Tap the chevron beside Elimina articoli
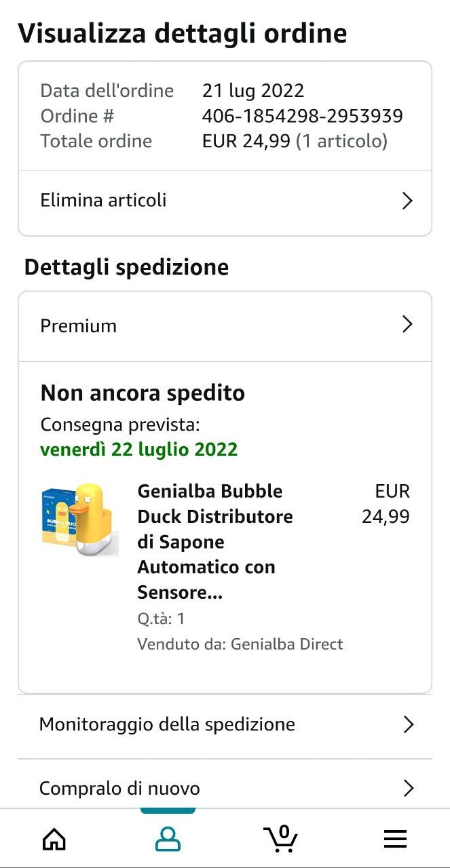Image resolution: width=450 pixels, height=868 pixels. 407,201
